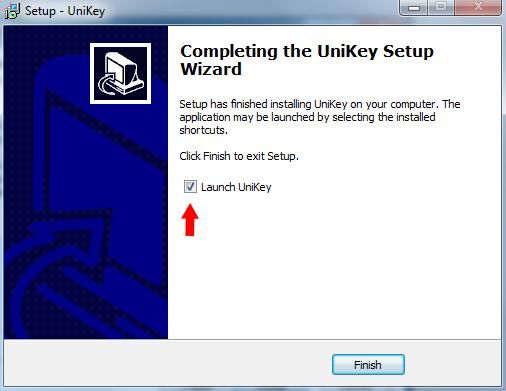Click the "Setup - UniKey" title bar text
Viewport: 506px width, 391px height.
pos(65,11)
